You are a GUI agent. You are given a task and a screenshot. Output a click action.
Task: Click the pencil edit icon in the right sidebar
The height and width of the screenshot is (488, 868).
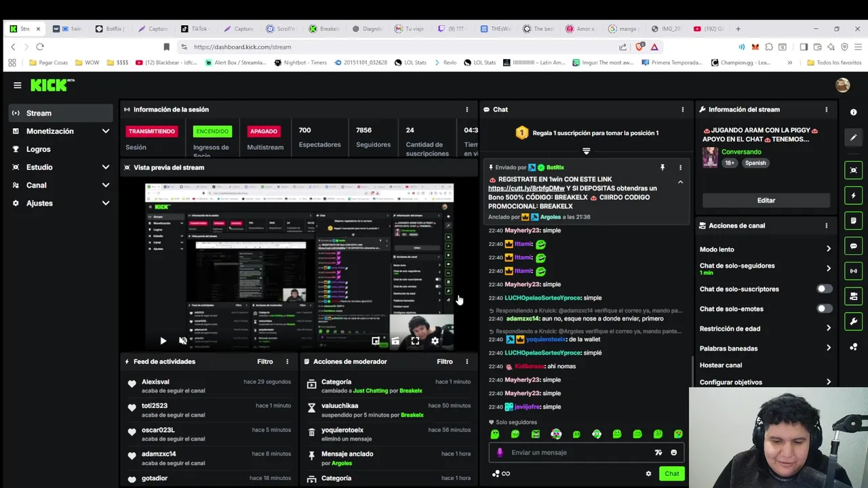click(854, 138)
